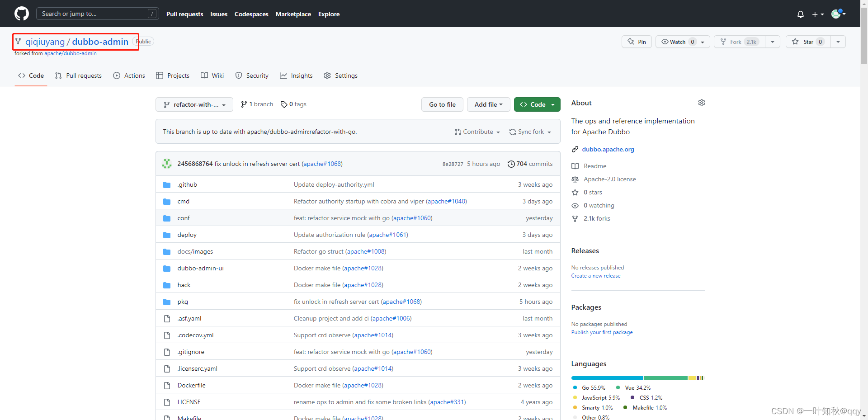This screenshot has height=420, width=868.
Task: Open the .codecov.yml file
Action: pyautogui.click(x=195, y=335)
